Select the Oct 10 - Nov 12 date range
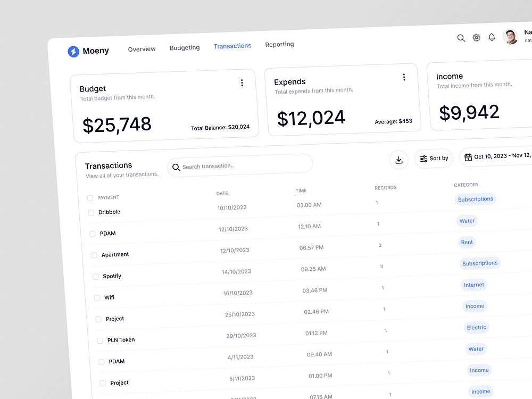This screenshot has width=532, height=399. [497, 156]
